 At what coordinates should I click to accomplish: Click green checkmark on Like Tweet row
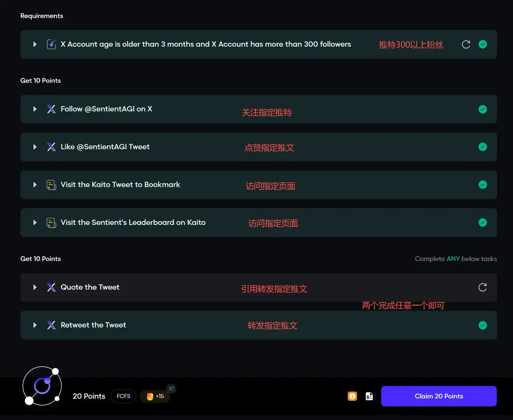[x=483, y=147]
